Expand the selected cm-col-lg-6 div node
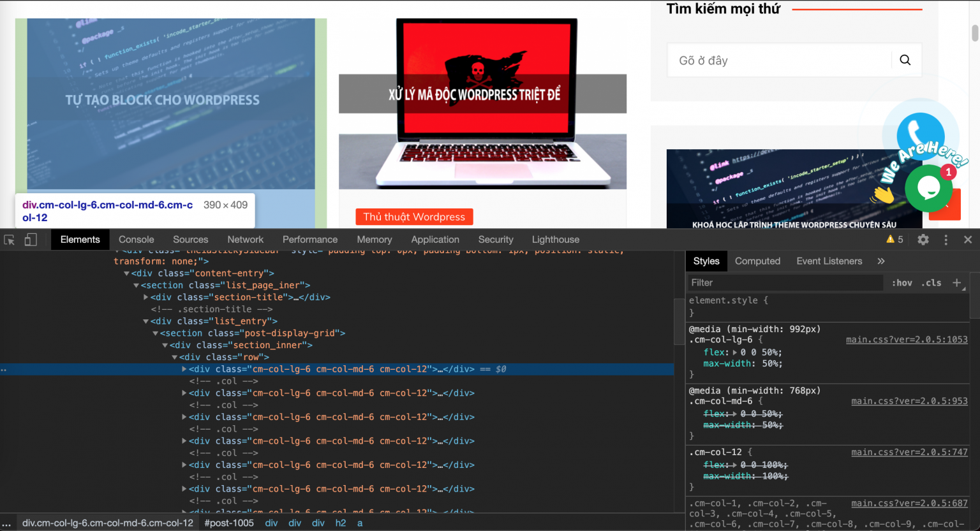Viewport: 980px width, 531px height. click(x=184, y=369)
